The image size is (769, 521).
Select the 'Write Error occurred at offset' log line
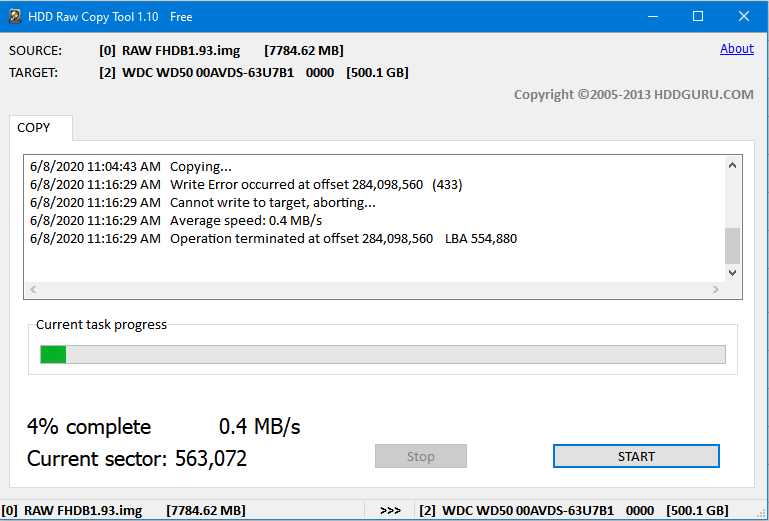(x=246, y=184)
